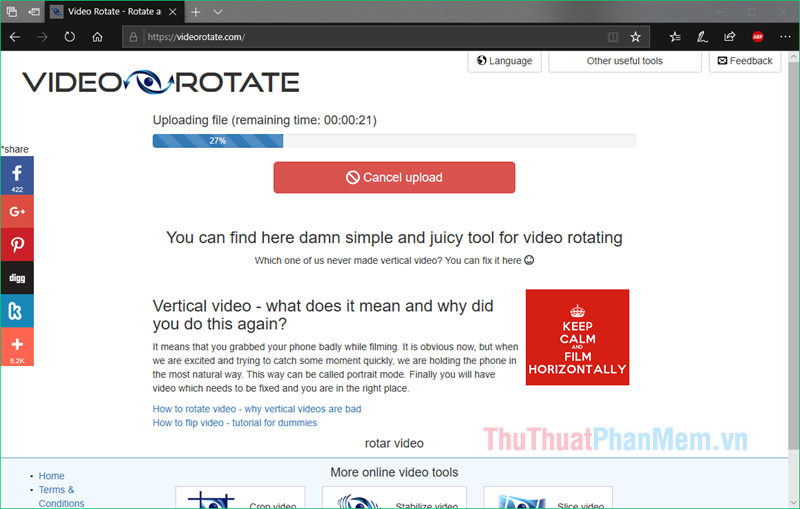Click the blue k share icon
800x509 pixels.
click(x=17, y=311)
